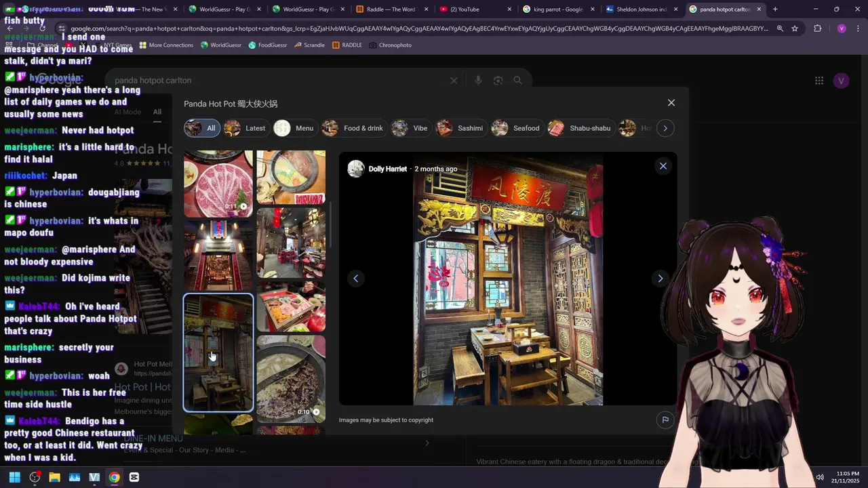Open the sliced meat video thumbnail
The image size is (868, 488).
[x=218, y=184]
